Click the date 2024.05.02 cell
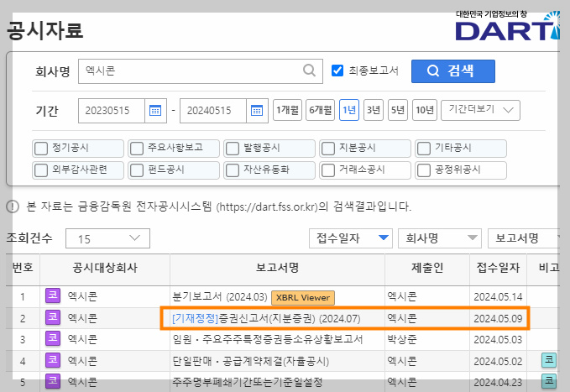Viewport: 570px width, 392px height. (x=498, y=362)
